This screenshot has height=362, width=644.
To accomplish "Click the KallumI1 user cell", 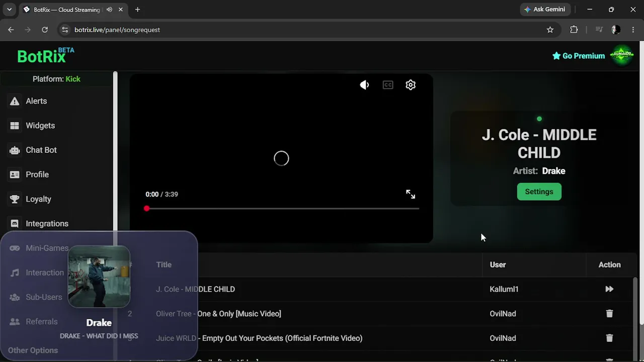I will coord(504,289).
